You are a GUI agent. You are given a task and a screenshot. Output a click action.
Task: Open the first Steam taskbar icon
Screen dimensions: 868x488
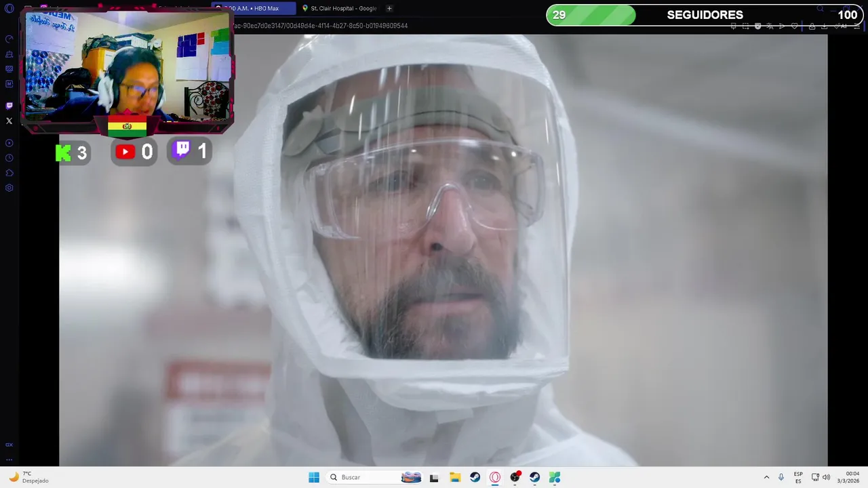click(475, 477)
